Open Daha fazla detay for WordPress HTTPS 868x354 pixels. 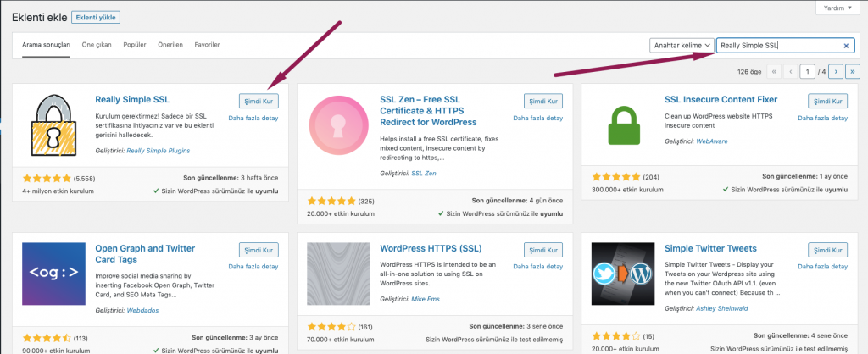[538, 266]
